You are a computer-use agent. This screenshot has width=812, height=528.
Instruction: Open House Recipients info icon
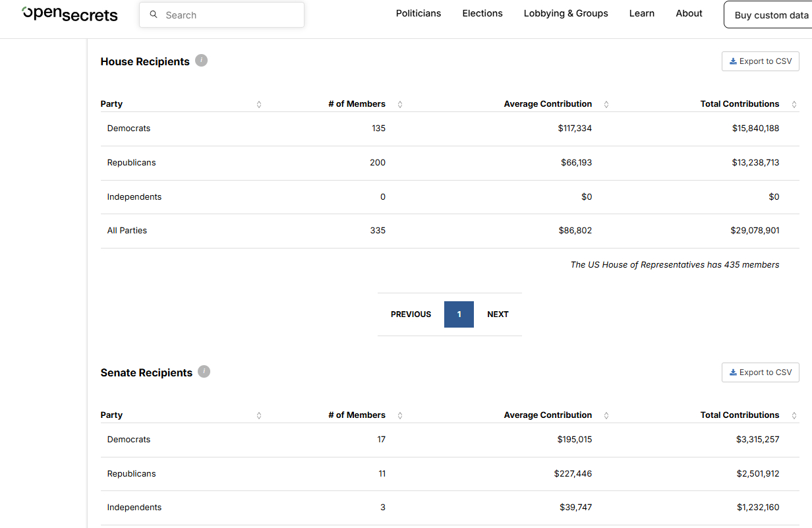click(202, 61)
